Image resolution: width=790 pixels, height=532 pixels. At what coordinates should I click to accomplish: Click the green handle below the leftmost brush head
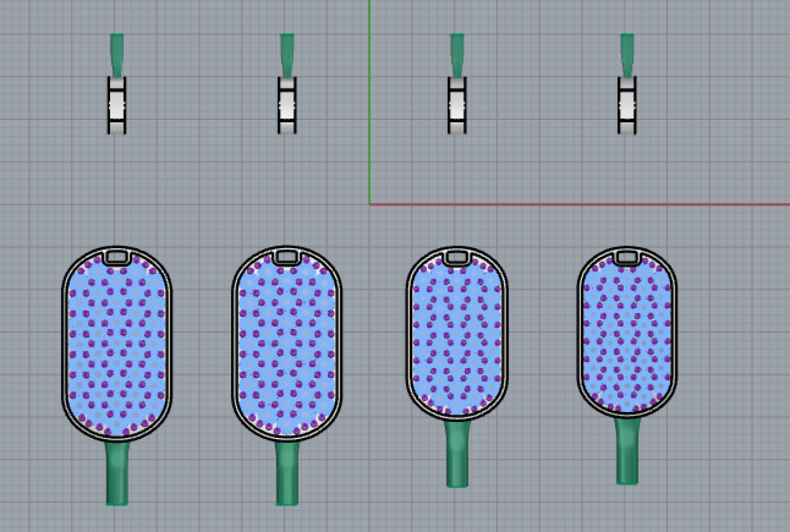[117, 473]
